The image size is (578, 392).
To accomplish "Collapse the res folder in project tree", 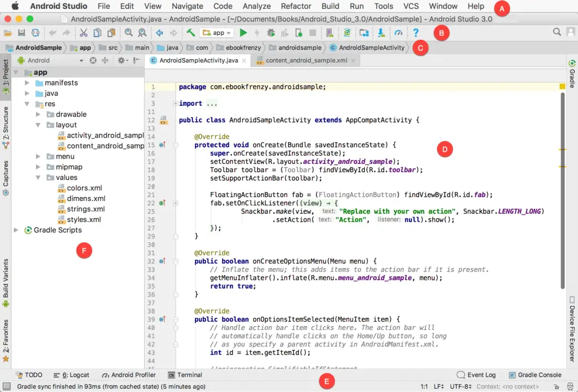I will tap(27, 104).
